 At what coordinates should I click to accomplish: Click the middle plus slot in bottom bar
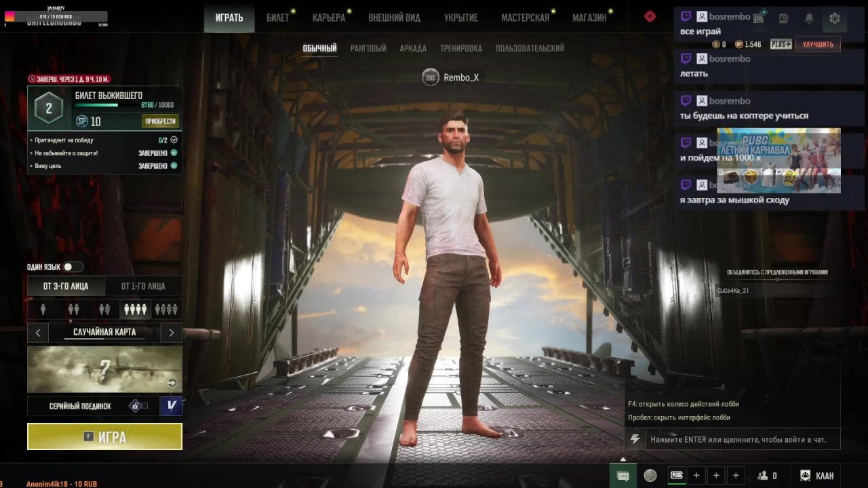click(x=716, y=476)
